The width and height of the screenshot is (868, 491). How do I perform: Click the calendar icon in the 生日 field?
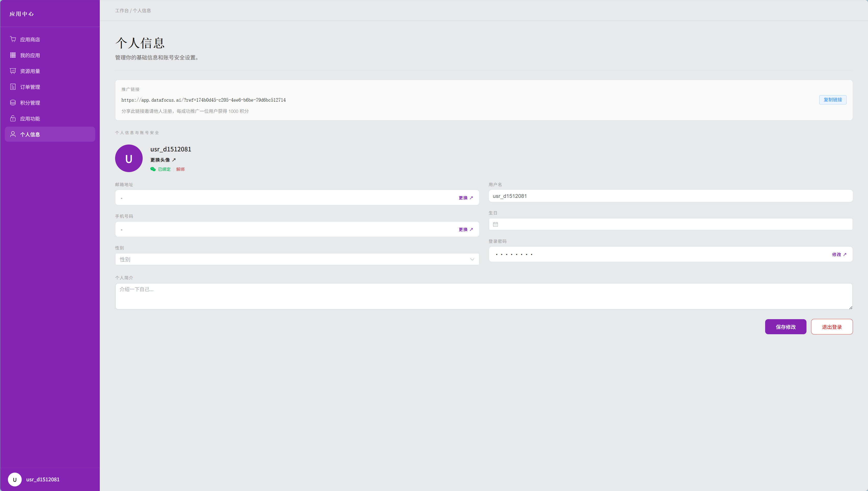click(x=496, y=224)
